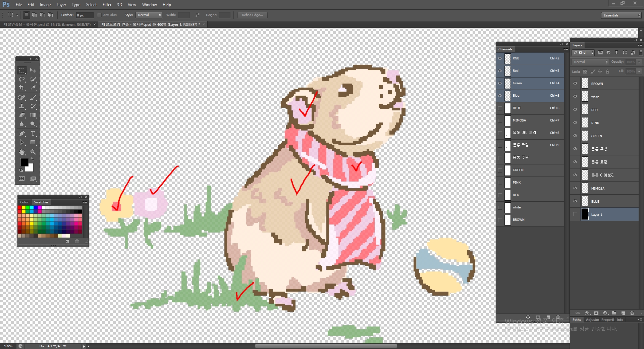Select the Eyedropper tool
Screen dimensions: 644x349
(33, 88)
